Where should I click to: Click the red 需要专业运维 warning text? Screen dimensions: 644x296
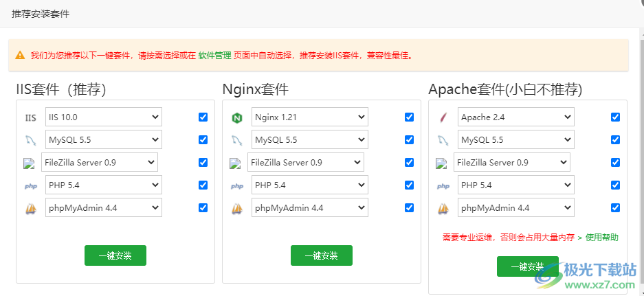(509, 238)
